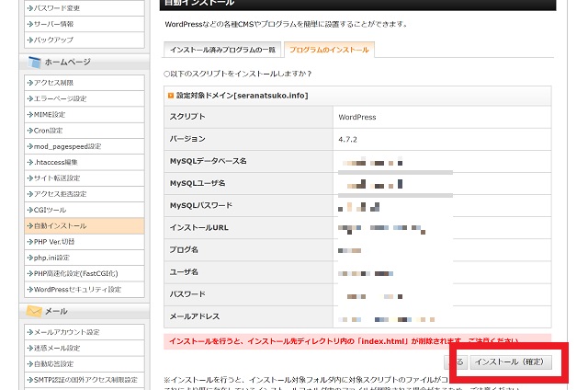Open php.ini設定 link
The image size is (588, 390).
point(85,258)
